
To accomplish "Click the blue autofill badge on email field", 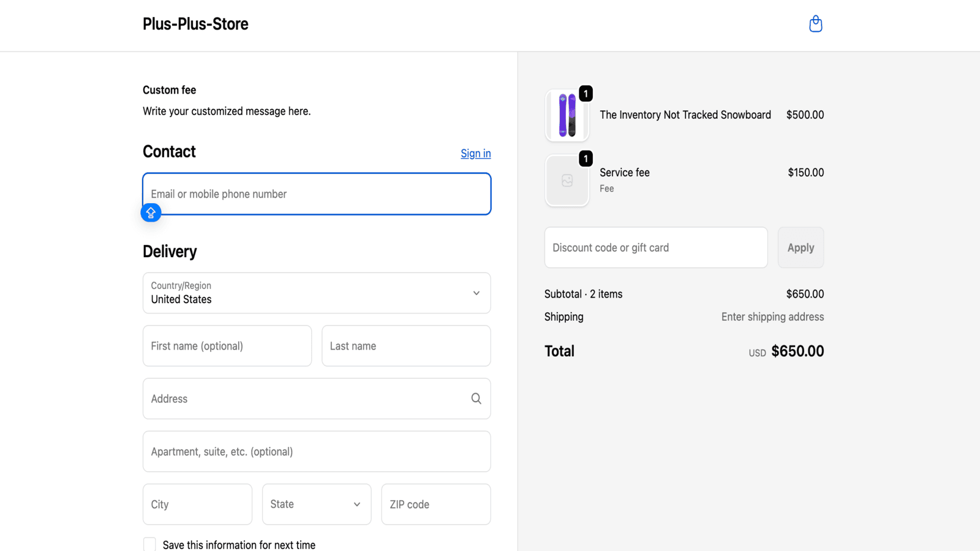I will 151,212.
